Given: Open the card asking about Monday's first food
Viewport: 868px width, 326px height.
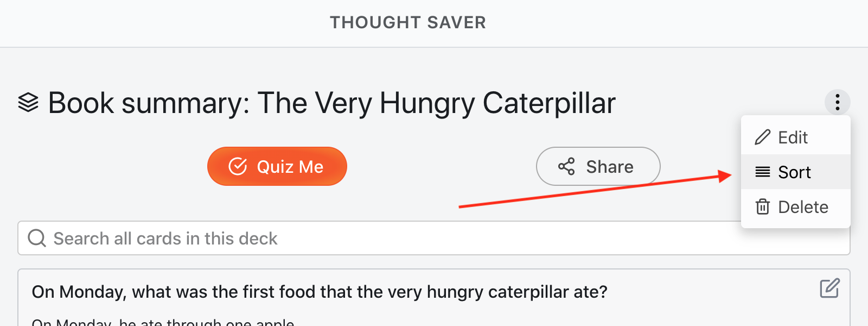Looking at the screenshot, I should tap(320, 292).
